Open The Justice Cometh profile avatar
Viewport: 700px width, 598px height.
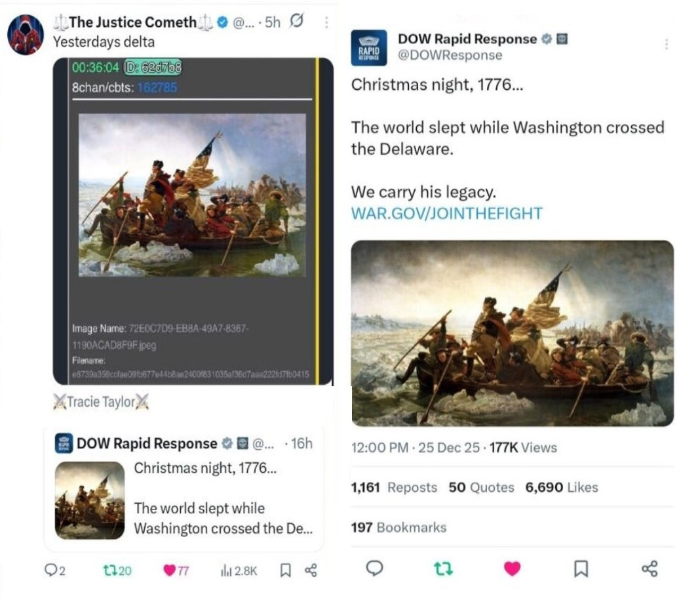tap(26, 34)
